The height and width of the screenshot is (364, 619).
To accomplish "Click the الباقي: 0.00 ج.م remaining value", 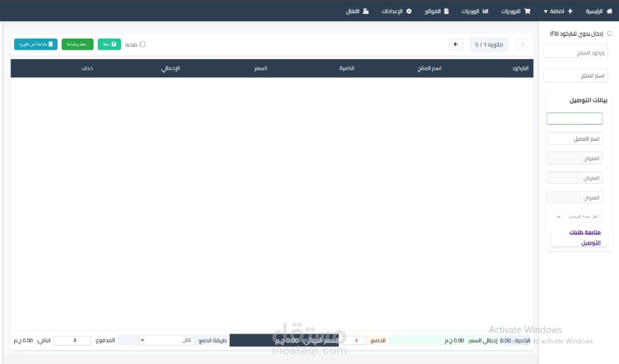I will (x=32, y=340).
